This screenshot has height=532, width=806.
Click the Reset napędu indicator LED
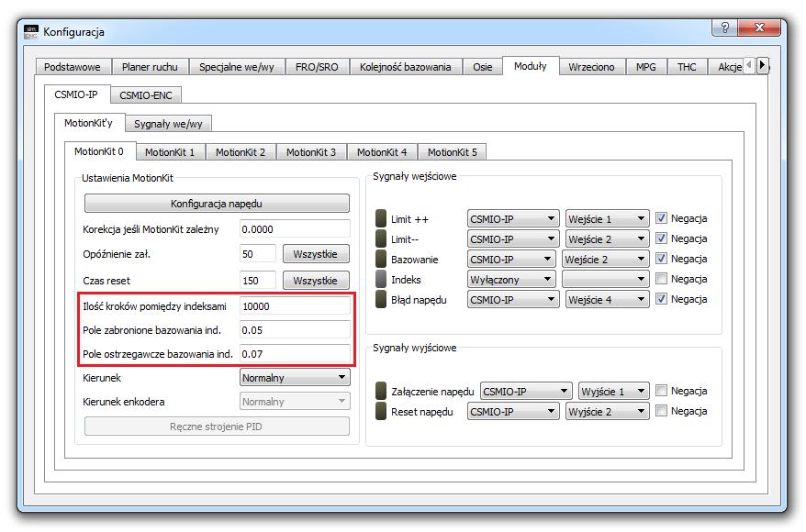(x=380, y=411)
